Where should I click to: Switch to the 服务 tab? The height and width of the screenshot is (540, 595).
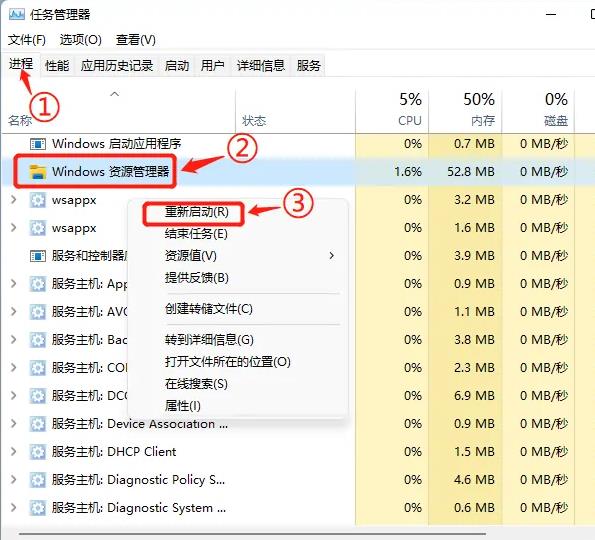point(309,66)
